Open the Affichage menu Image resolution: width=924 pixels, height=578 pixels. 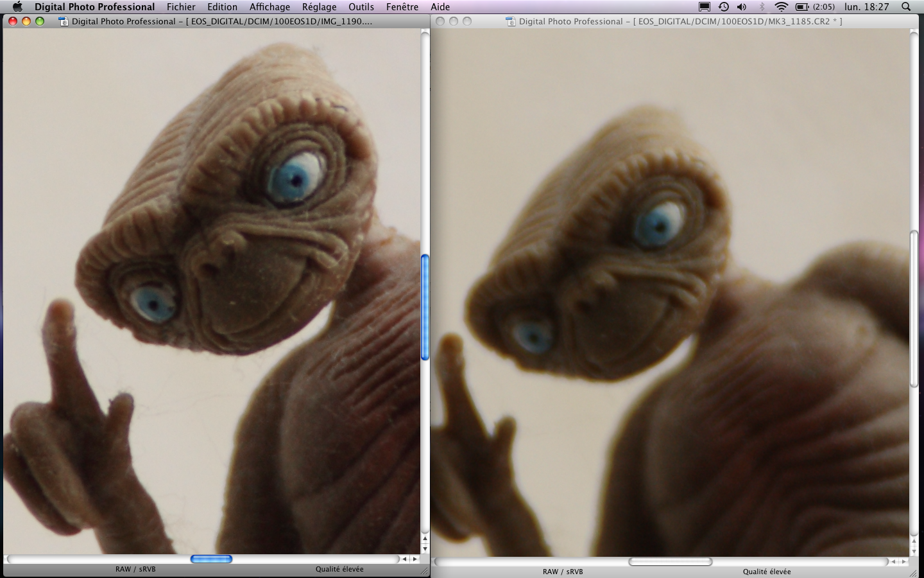click(269, 6)
